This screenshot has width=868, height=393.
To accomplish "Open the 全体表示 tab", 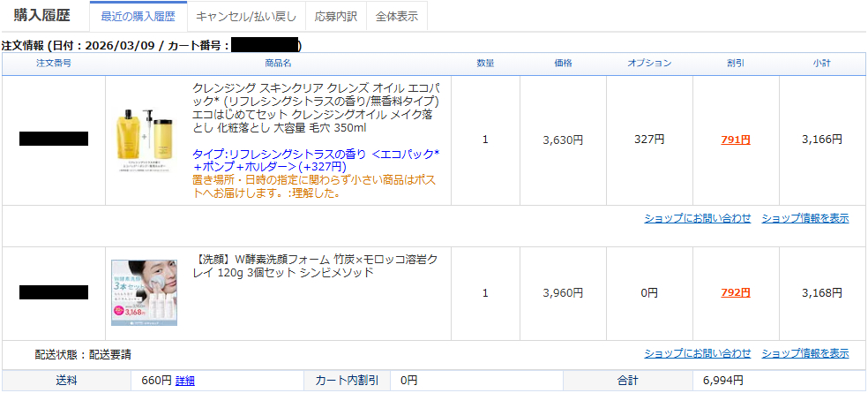I will click(x=397, y=17).
